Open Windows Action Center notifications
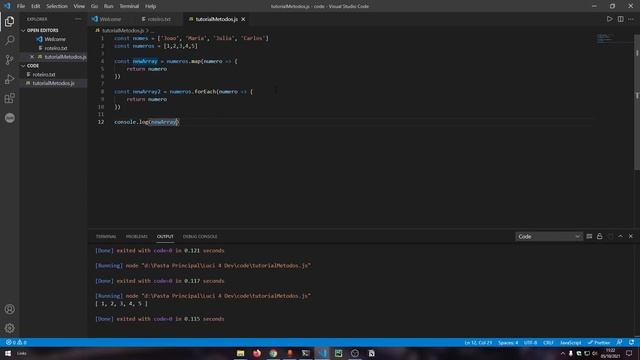This screenshot has width=640, height=360. pos(629,353)
